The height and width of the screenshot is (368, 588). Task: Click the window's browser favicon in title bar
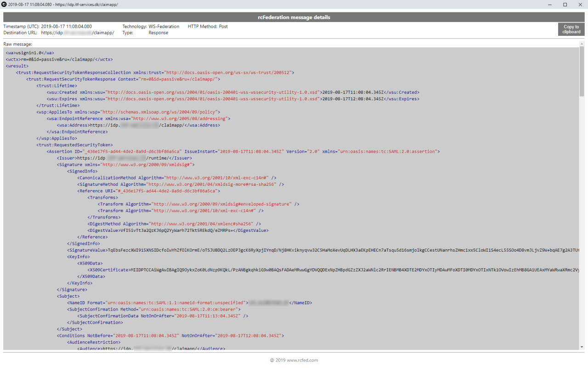point(4,4)
